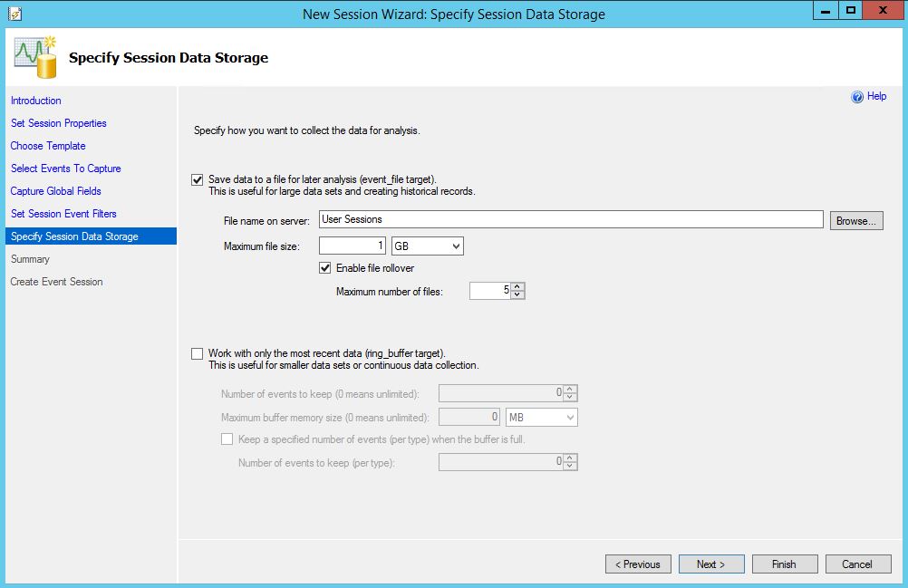Click the Finish button

(785, 564)
